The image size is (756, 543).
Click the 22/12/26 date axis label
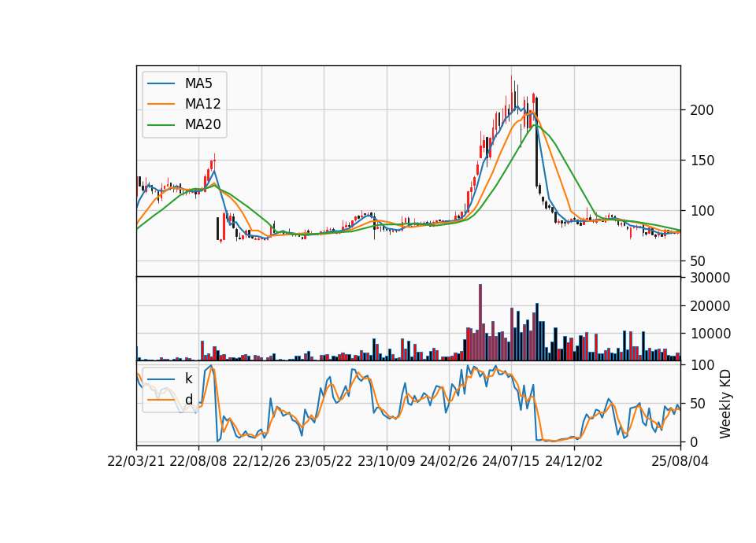(261, 461)
